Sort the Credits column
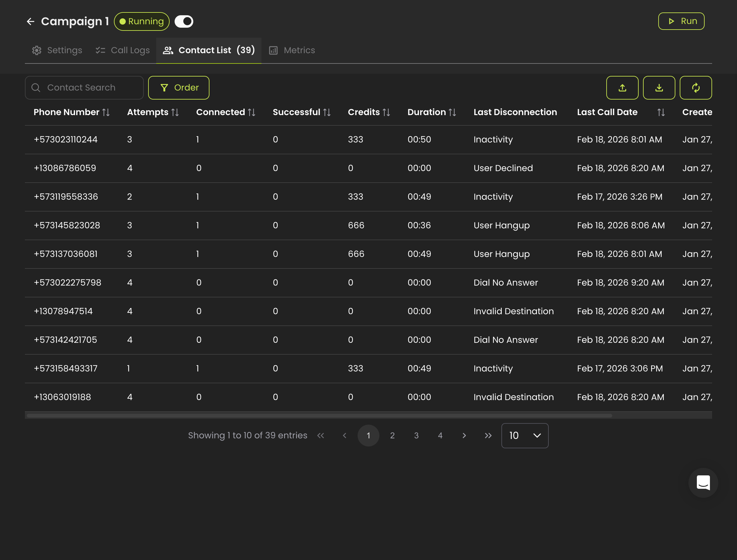Screen dimensions: 737x560 (x=386, y=112)
